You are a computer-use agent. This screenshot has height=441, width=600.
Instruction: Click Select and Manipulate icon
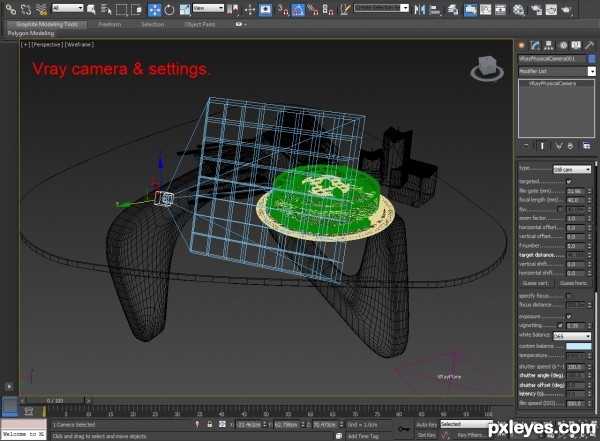[250, 9]
